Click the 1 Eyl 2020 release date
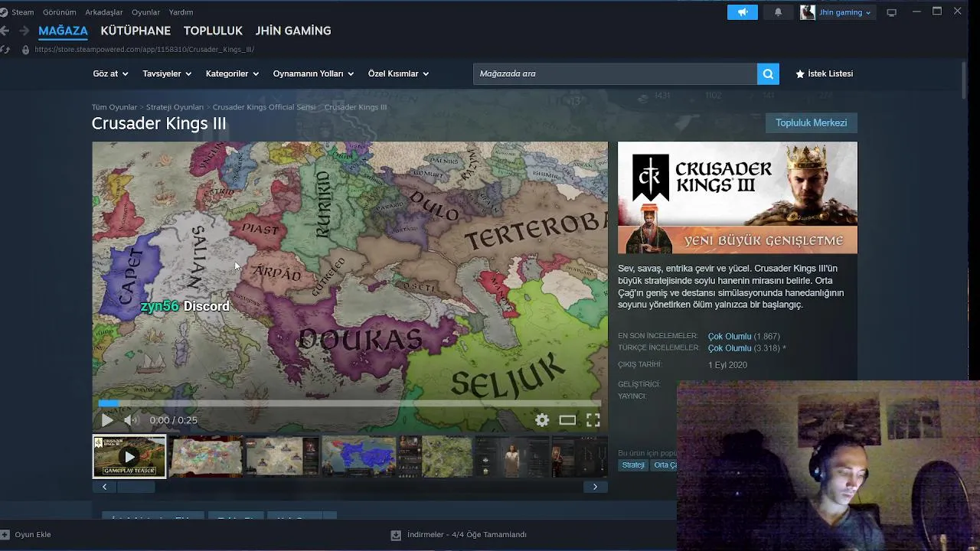The width and height of the screenshot is (980, 551). (x=727, y=365)
